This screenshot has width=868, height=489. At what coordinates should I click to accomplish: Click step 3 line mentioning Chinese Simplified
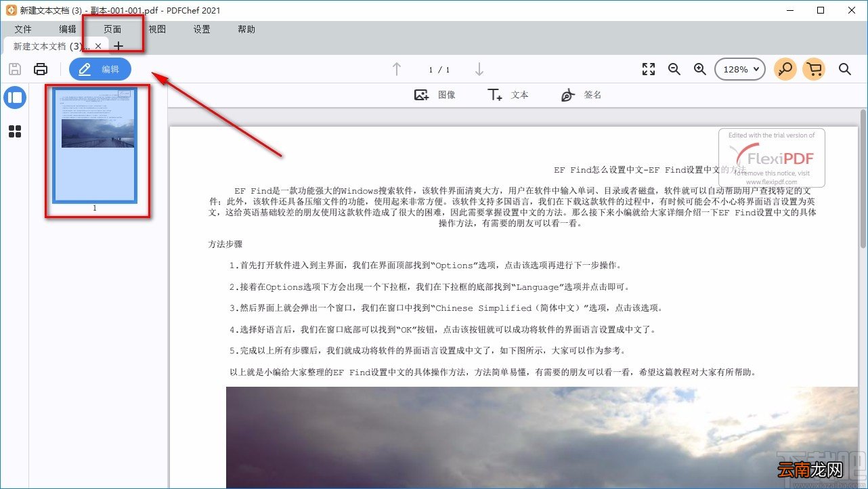(x=446, y=308)
